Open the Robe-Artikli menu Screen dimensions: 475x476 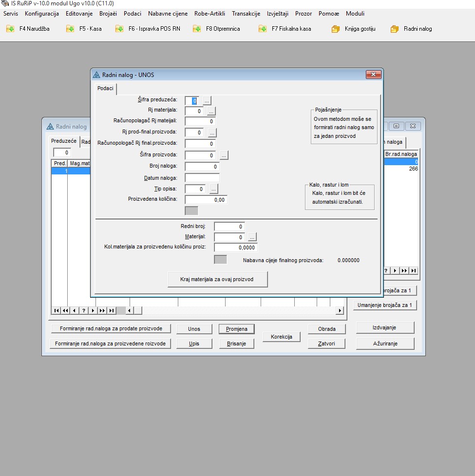point(209,14)
